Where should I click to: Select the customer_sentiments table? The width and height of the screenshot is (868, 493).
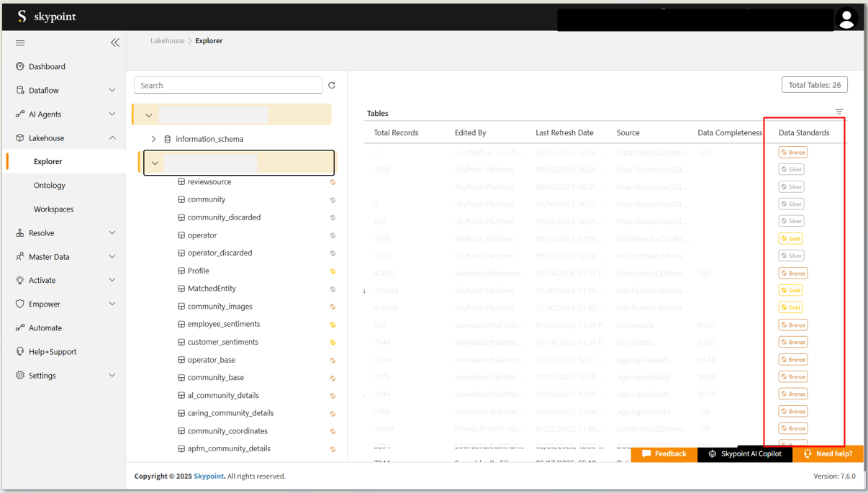tap(222, 343)
